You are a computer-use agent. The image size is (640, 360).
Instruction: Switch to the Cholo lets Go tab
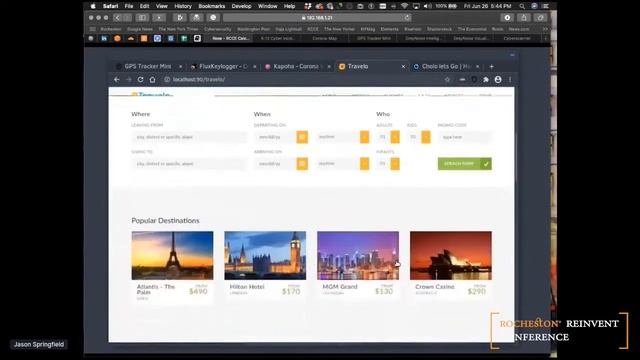coord(447,66)
